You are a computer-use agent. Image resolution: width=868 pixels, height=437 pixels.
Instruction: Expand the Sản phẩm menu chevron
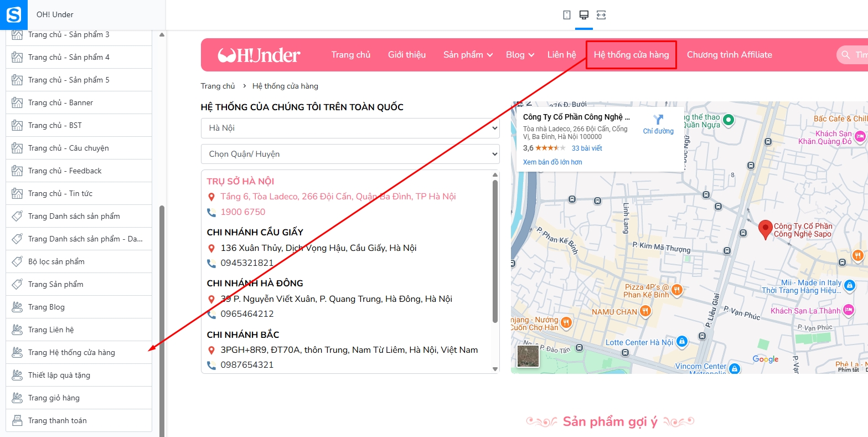click(490, 55)
